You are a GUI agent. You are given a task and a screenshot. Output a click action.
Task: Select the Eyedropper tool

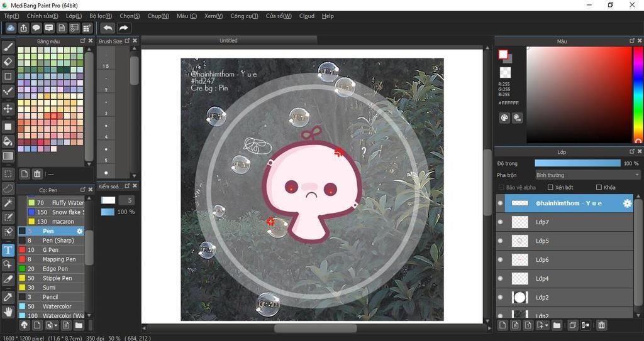8,296
